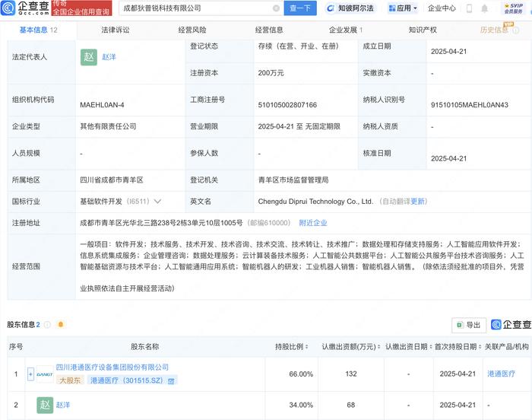This screenshot has width=532, height=420.
Task: Click the 更新 link beside the English name
Action: click(x=417, y=202)
